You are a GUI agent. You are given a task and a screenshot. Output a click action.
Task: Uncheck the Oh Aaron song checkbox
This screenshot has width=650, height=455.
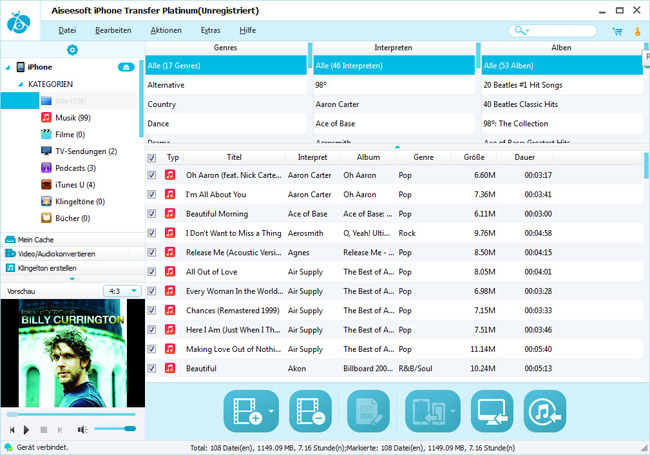(x=152, y=175)
